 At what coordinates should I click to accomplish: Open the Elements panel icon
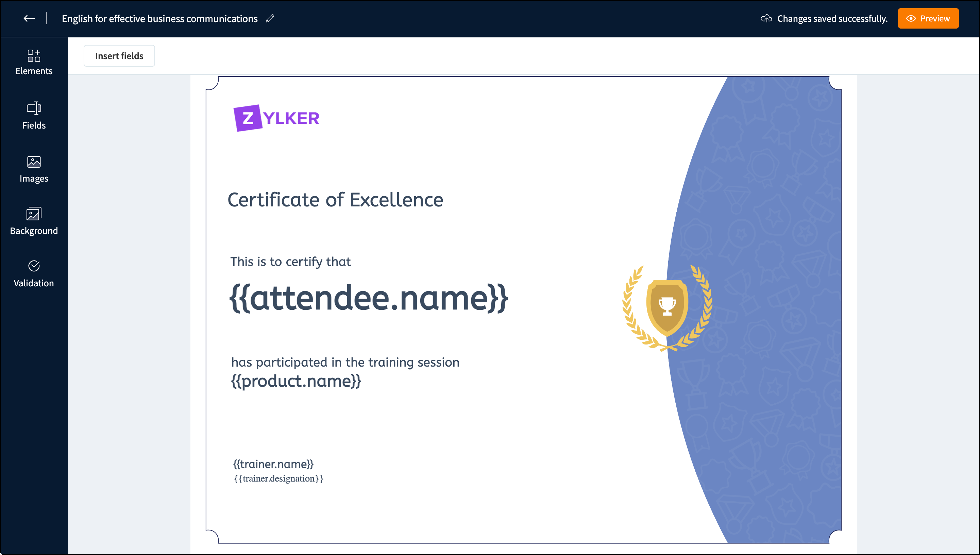(x=34, y=56)
